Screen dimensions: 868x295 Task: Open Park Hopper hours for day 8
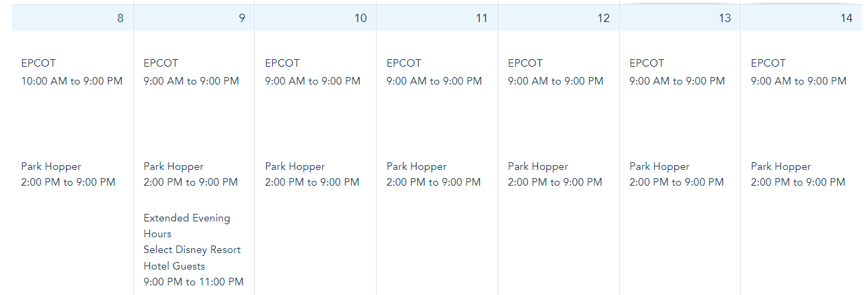(51, 166)
